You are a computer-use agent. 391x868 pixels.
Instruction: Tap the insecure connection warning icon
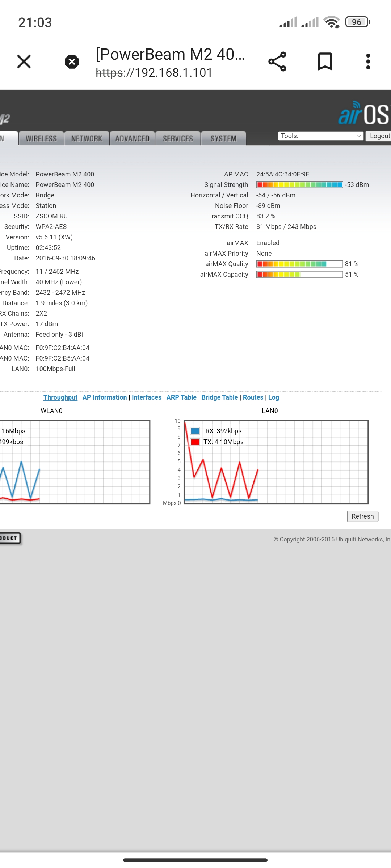coord(72,61)
